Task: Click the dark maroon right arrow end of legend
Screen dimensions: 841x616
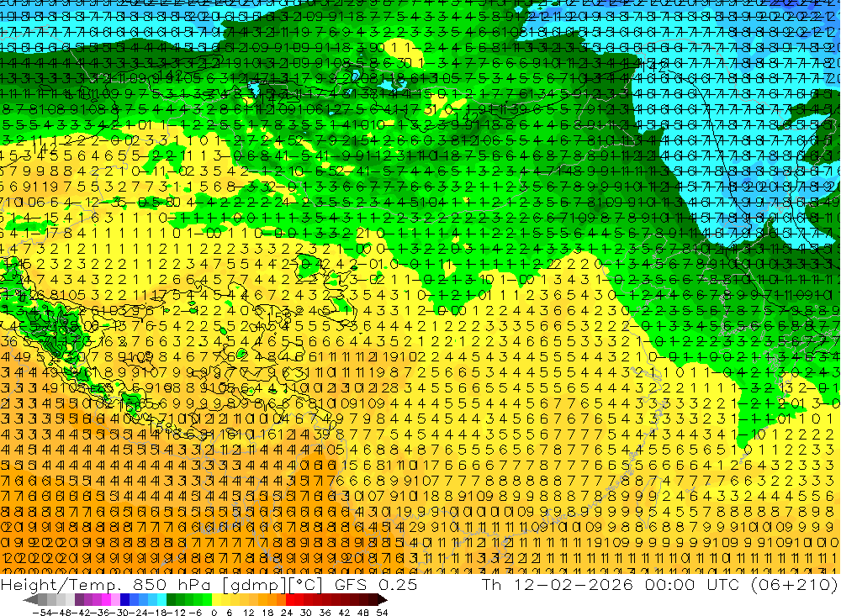Action: coord(382,599)
